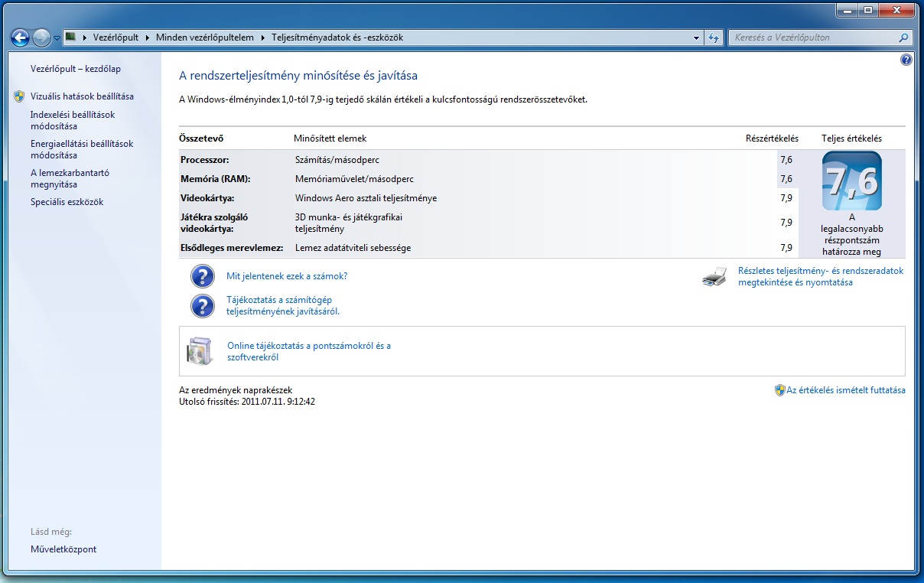Click the refresh button beside address bar

click(714, 37)
